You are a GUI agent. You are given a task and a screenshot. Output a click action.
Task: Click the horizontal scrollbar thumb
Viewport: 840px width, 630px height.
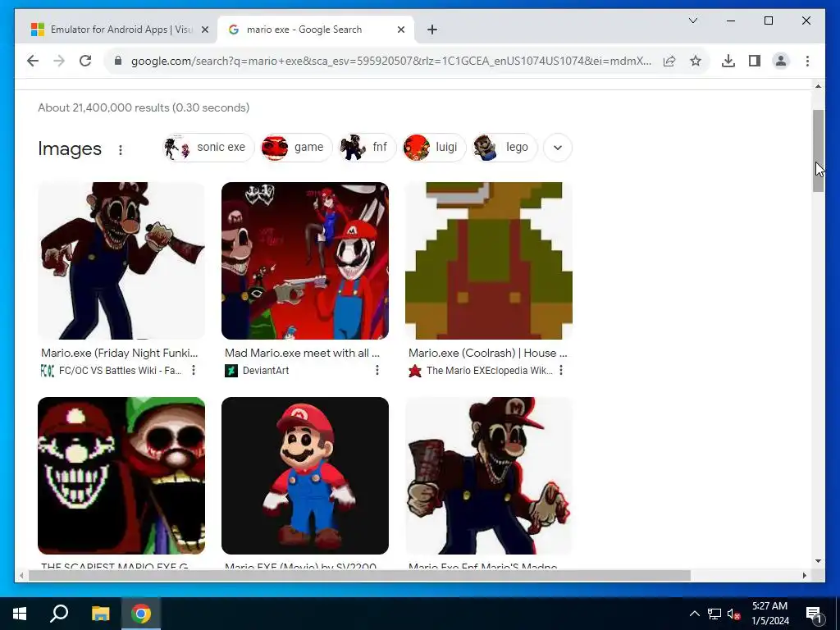359,575
